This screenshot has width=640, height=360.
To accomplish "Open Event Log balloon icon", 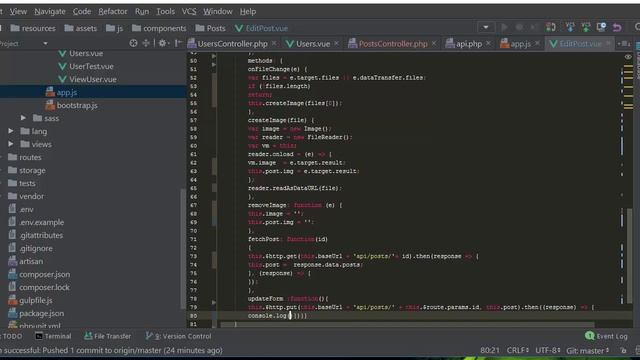I will 589,336.
